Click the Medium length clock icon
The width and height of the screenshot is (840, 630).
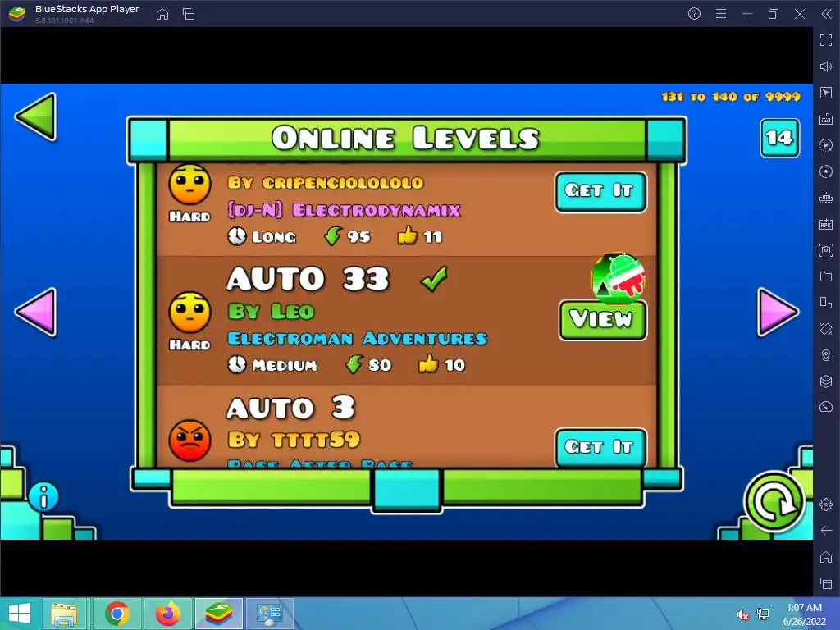(x=237, y=365)
